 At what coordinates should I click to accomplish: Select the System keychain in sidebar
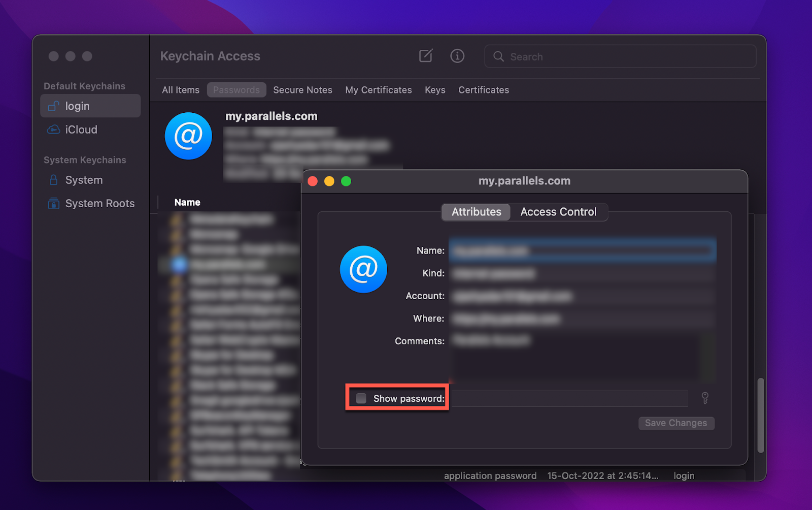pos(90,180)
